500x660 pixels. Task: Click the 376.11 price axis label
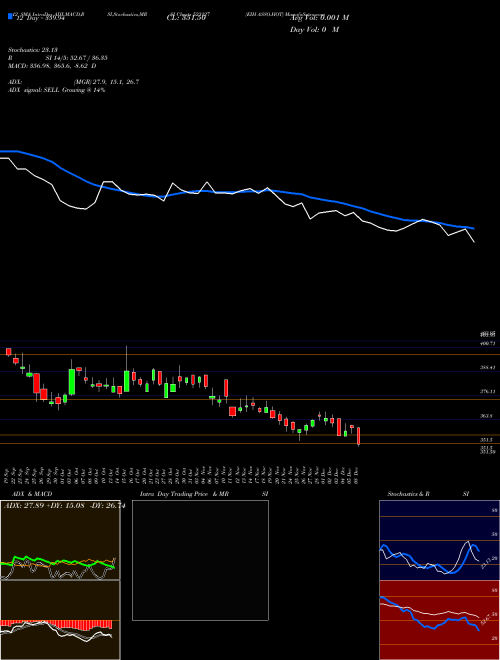(488, 391)
